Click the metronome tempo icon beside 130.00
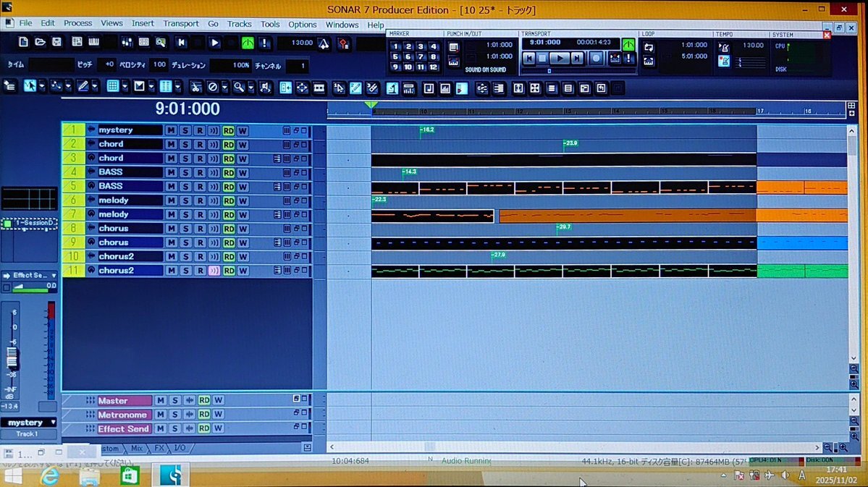This screenshot has height=487, width=868. click(324, 43)
